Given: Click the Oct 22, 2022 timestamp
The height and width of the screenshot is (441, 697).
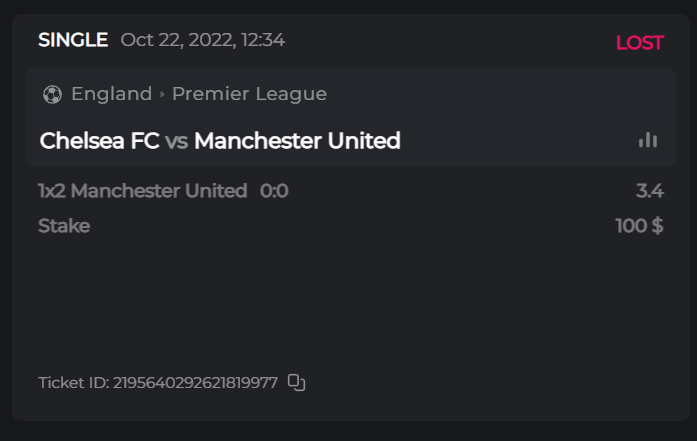Looking at the screenshot, I should pyautogui.click(x=203, y=40).
